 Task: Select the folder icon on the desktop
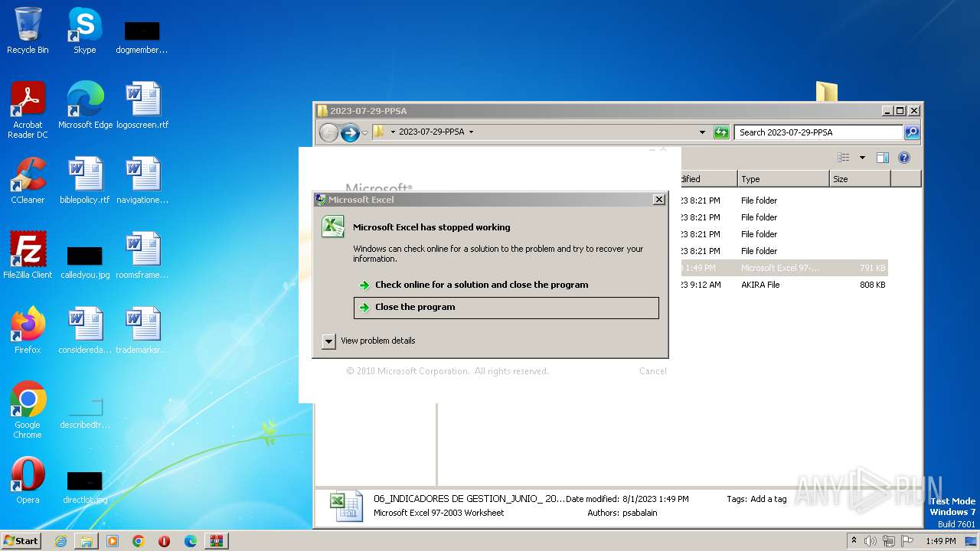pyautogui.click(x=827, y=91)
